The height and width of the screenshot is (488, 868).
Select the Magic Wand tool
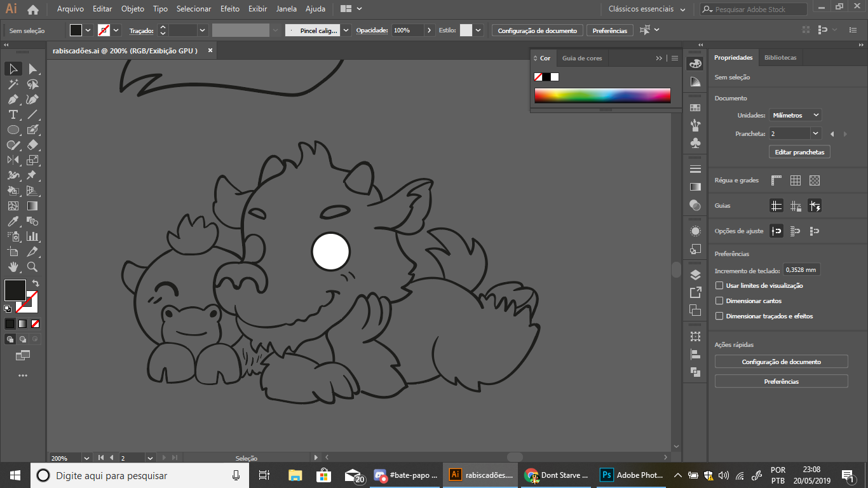(x=13, y=84)
